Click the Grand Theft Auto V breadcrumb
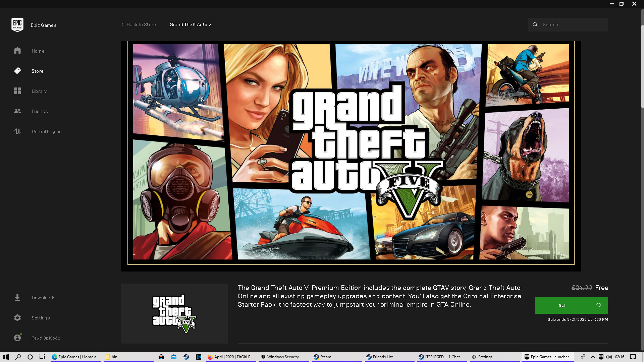The image size is (644, 362). click(190, 24)
